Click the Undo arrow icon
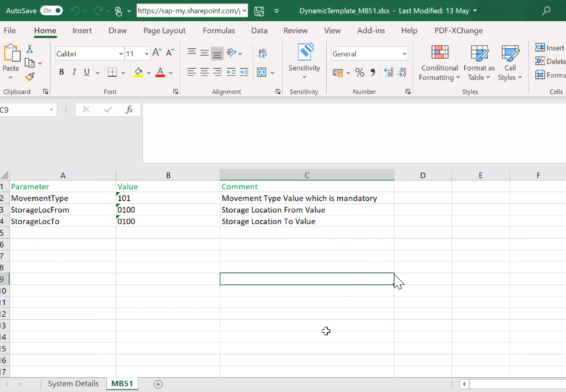This screenshot has width=566, height=392. [75, 11]
